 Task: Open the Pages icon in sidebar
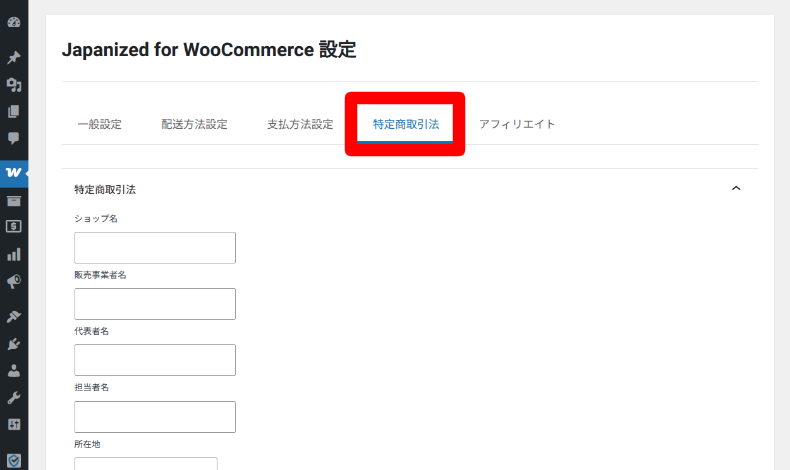tap(14, 111)
